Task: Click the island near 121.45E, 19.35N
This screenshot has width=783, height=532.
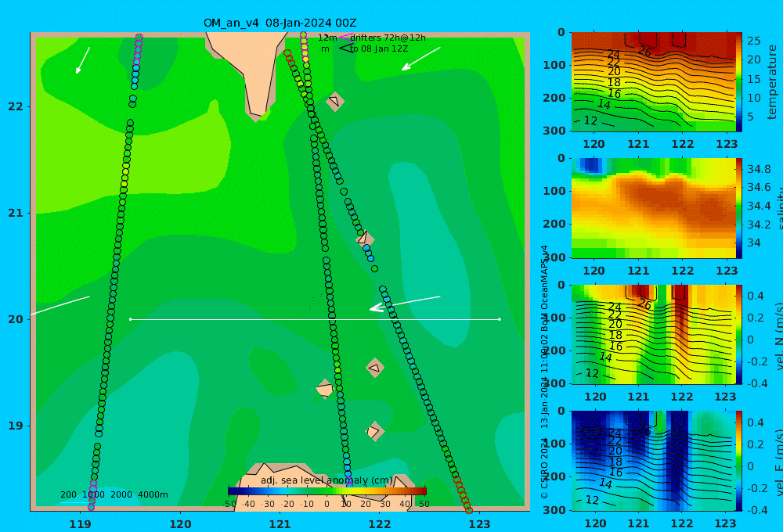Action: (325, 389)
